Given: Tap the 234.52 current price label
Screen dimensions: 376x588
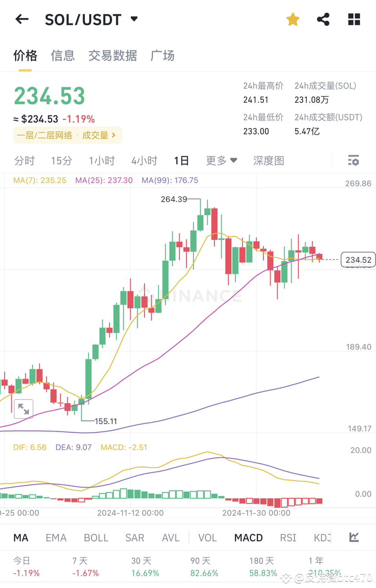Looking at the screenshot, I should coord(358,259).
